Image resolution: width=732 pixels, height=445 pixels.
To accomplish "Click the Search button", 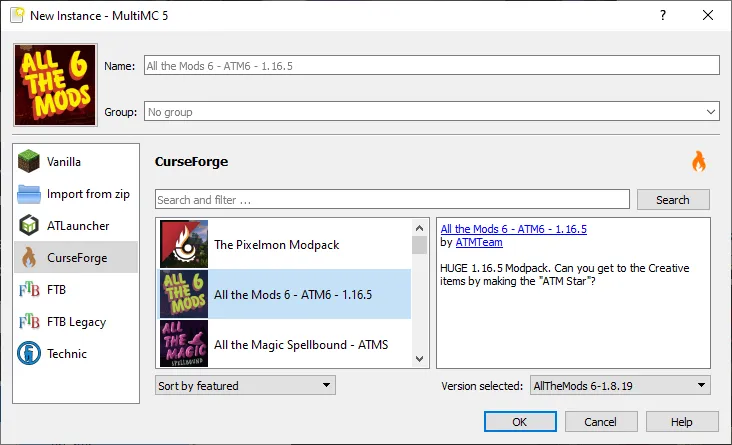I will click(x=673, y=199).
